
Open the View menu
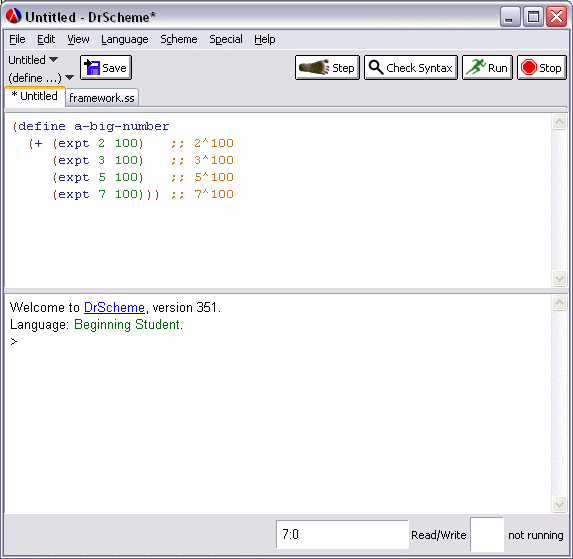click(78, 39)
